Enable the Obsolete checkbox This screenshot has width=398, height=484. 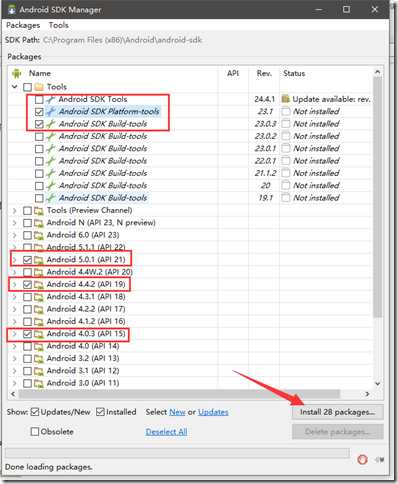click(35, 432)
